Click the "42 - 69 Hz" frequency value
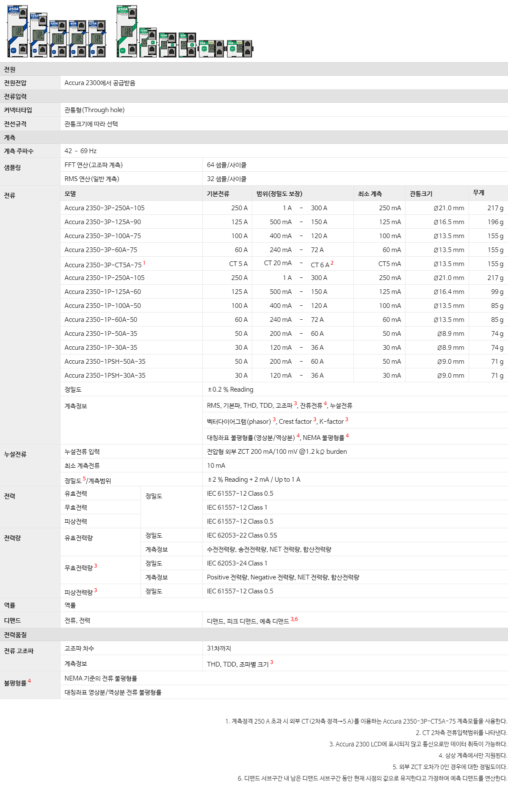Viewport: 508px width, 812px height. pos(80,151)
